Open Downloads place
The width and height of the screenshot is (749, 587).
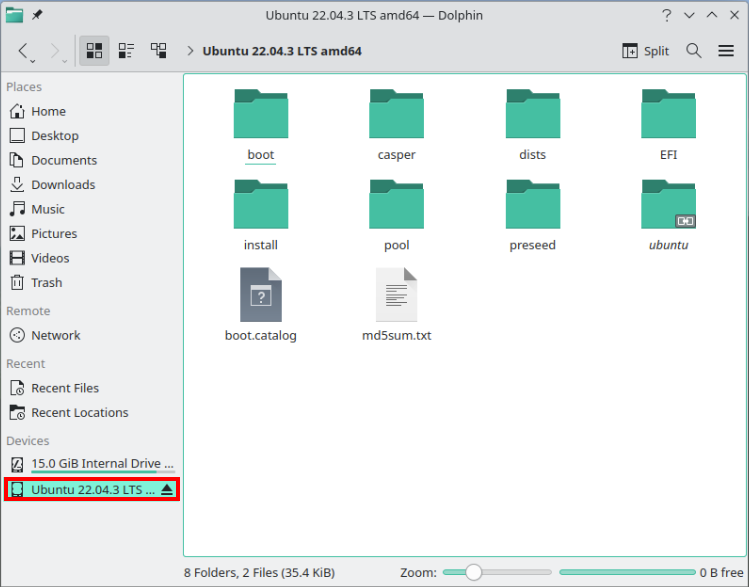tap(90, 184)
